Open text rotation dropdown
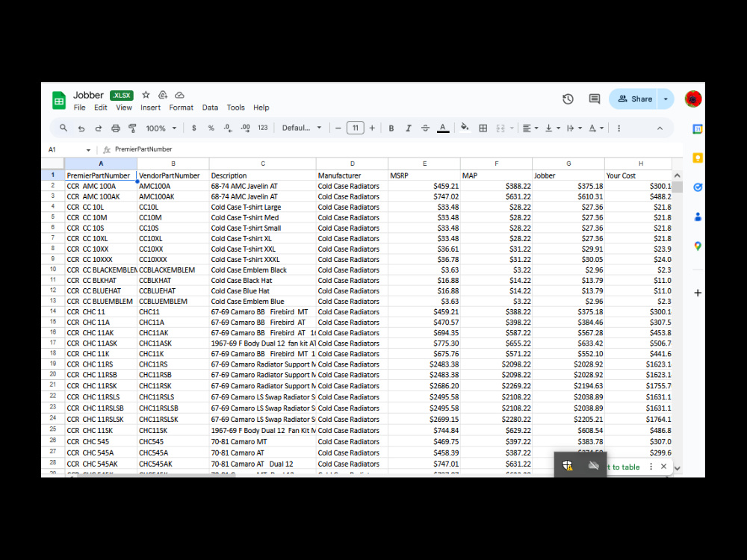Screen dimensions: 747x560 click(596, 128)
